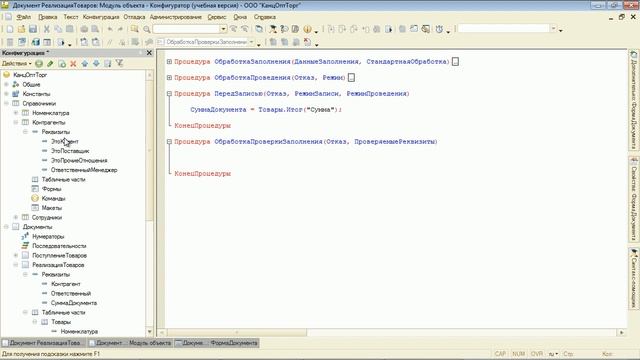
Task: Collapse the ПередЗаписью procedure block
Action: pyautogui.click(x=169, y=93)
